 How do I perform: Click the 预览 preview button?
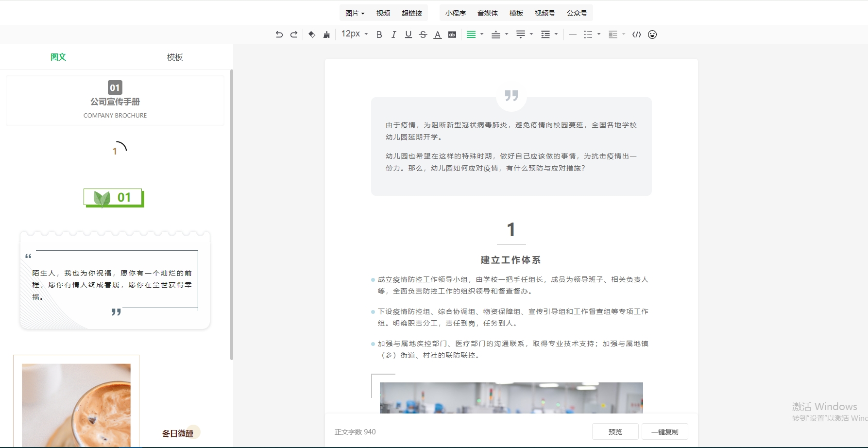615,431
